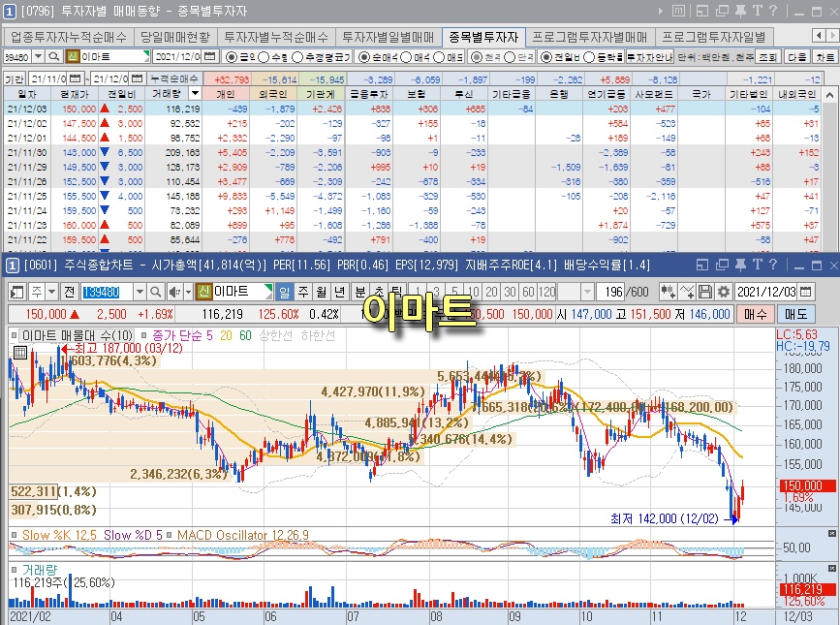Click the font size T icon in investor window
Viewport: 840px width, 625px height.
(757, 11)
